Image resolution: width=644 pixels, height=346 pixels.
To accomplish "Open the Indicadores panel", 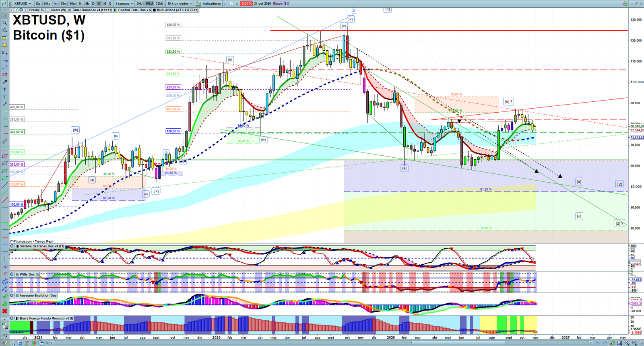I will coord(208,4).
